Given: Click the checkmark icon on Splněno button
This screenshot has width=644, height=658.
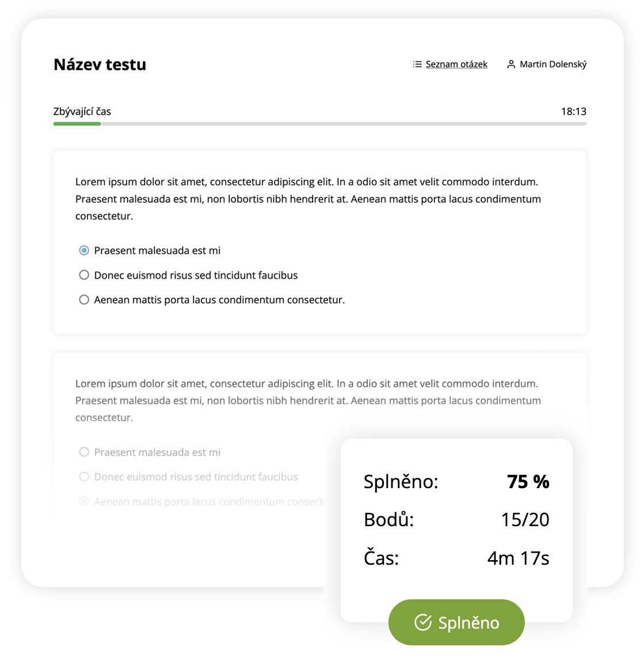Looking at the screenshot, I should click(423, 622).
